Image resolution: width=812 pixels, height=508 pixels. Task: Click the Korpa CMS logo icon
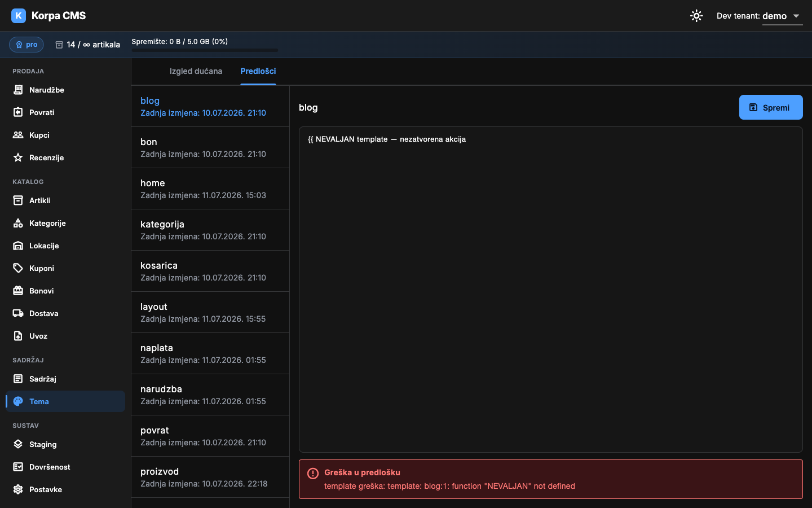pos(19,16)
